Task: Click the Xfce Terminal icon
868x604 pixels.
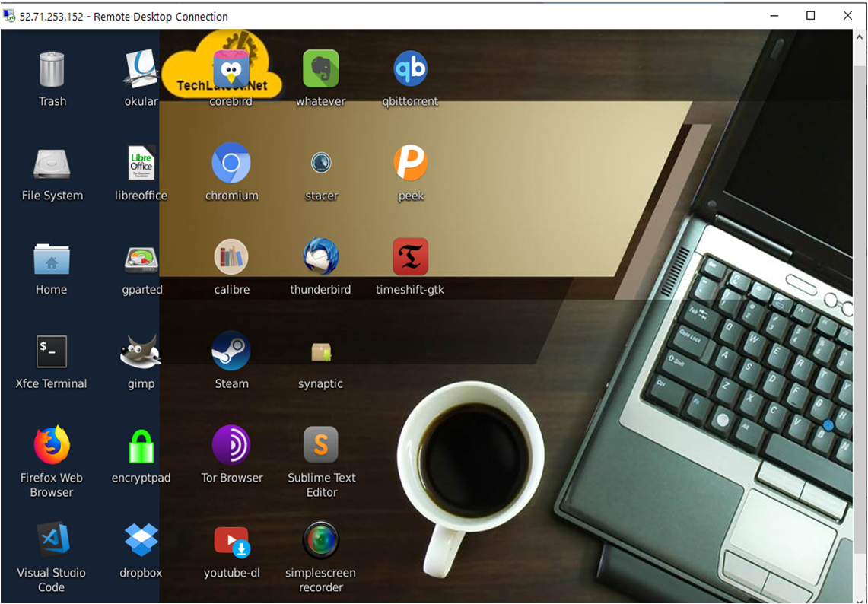Action: (x=52, y=351)
